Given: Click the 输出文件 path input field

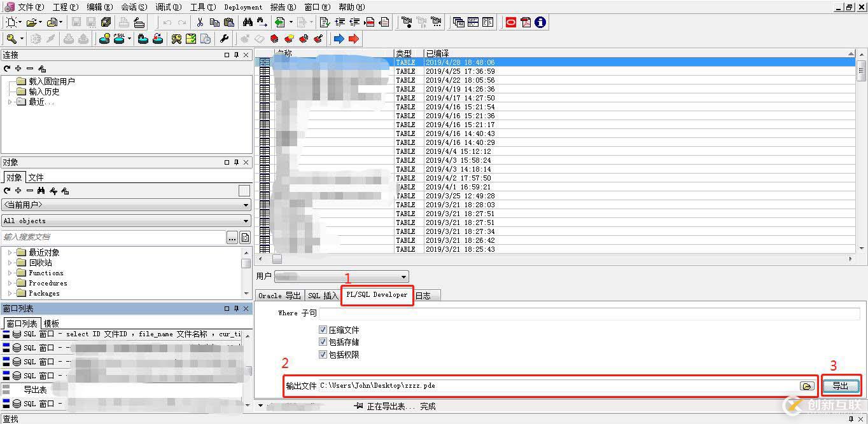Looking at the screenshot, I should (559, 386).
